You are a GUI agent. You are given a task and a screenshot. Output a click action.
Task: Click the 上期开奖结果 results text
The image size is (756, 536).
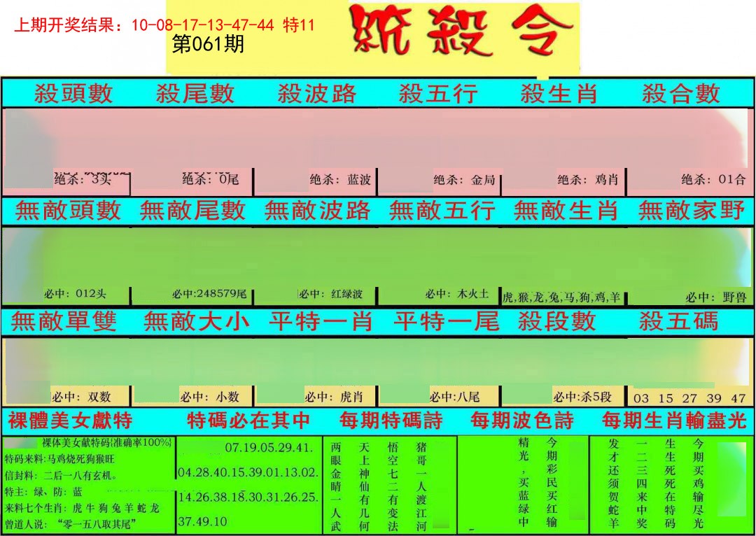(x=164, y=25)
